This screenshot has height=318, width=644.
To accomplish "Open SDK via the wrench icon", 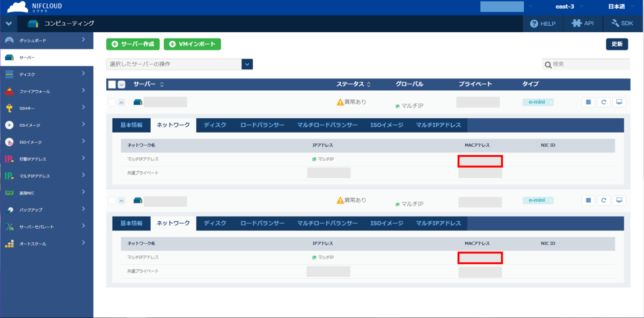I will point(614,24).
